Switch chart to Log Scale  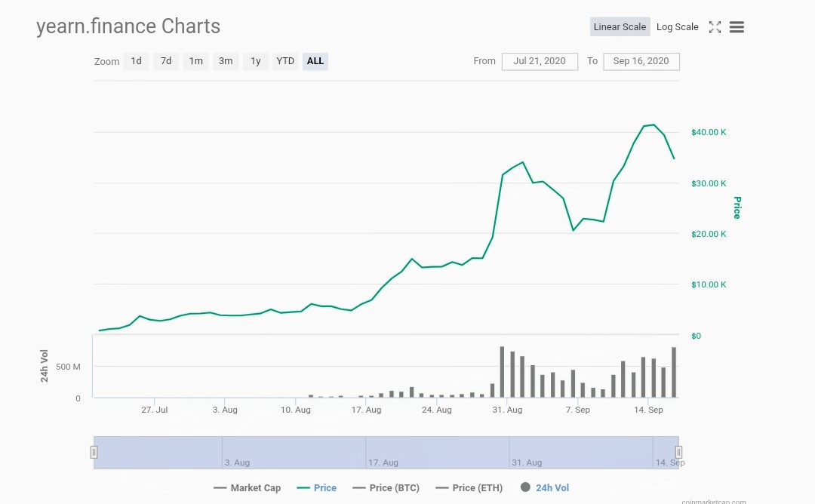(677, 27)
